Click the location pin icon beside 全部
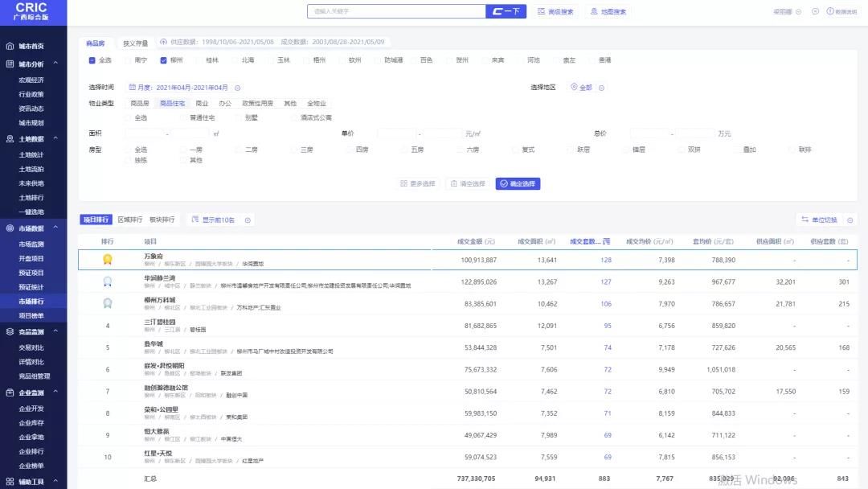This screenshot has height=489, width=868. (574, 87)
